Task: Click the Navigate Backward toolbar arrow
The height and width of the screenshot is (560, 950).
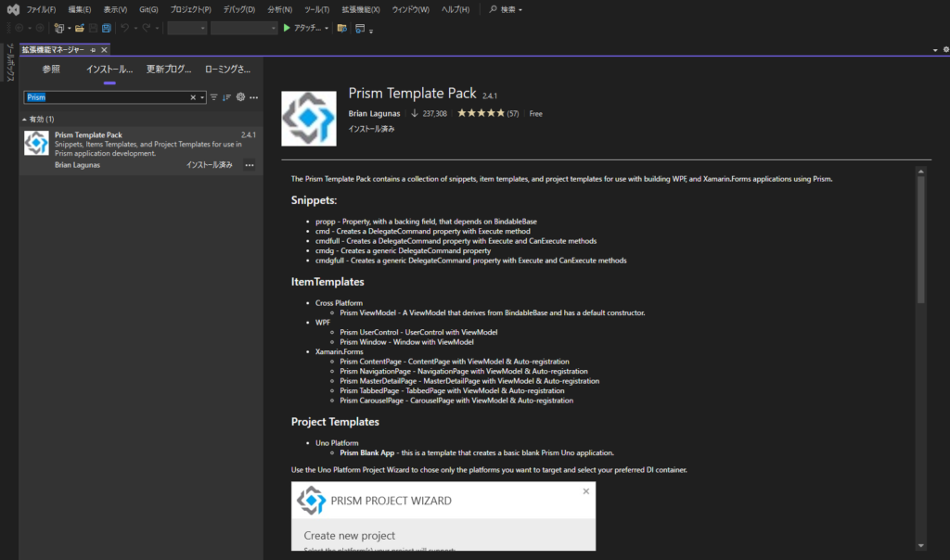Action: 19,28
